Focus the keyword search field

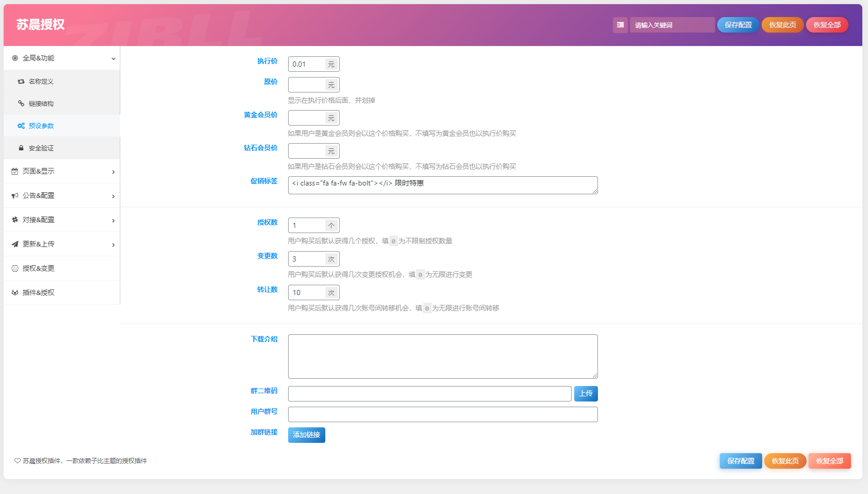coord(672,25)
